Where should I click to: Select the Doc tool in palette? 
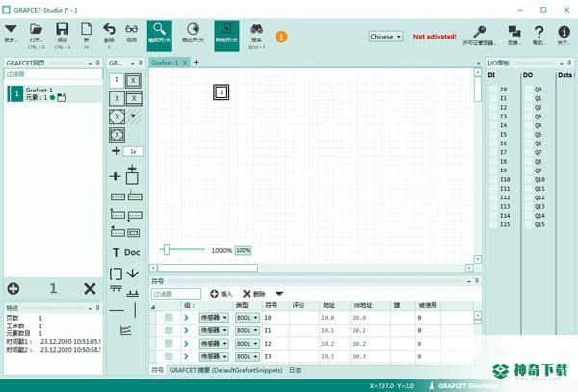132,252
